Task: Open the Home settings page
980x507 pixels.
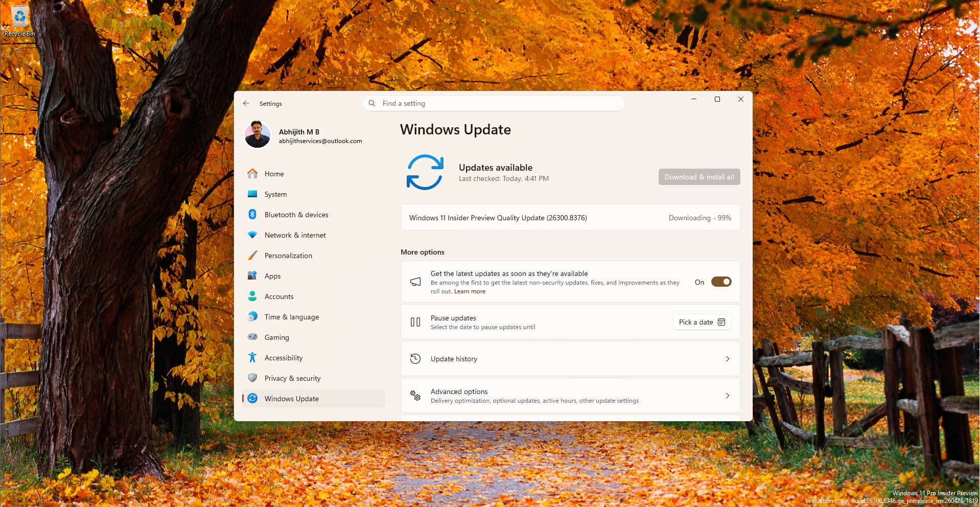Action: coord(314,174)
